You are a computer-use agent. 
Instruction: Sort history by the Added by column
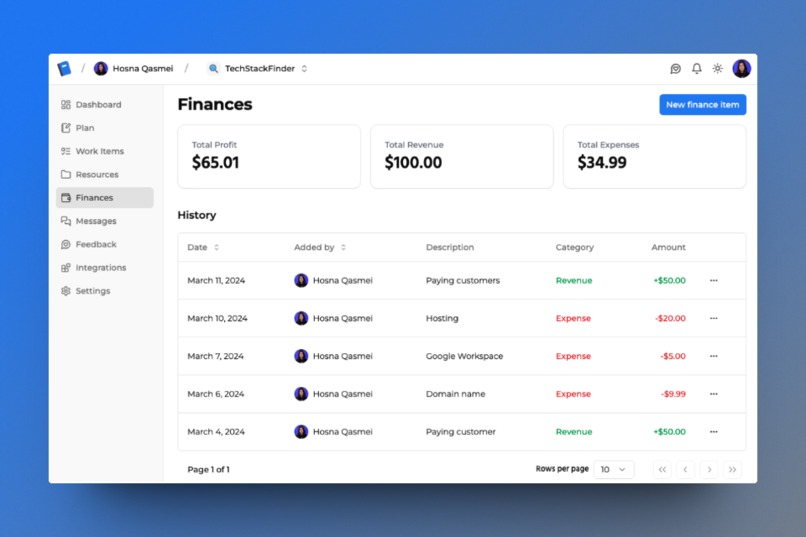[x=320, y=247]
